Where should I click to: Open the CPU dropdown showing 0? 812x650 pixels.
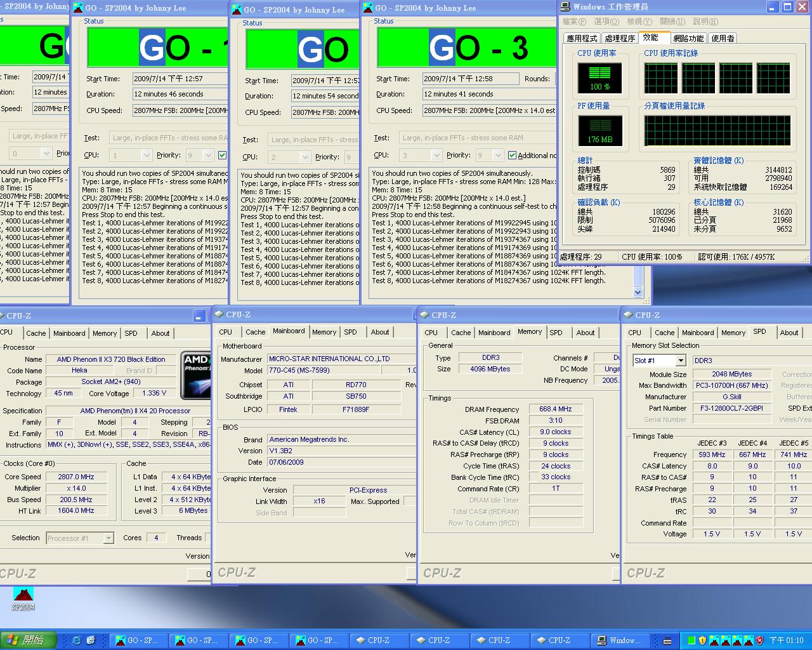pyautogui.click(x=46, y=153)
